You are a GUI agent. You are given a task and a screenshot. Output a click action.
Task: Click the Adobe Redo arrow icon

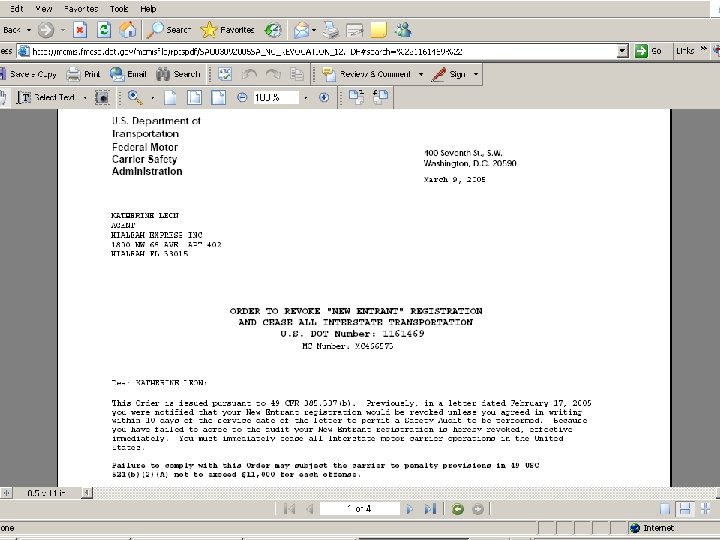[x=273, y=74]
